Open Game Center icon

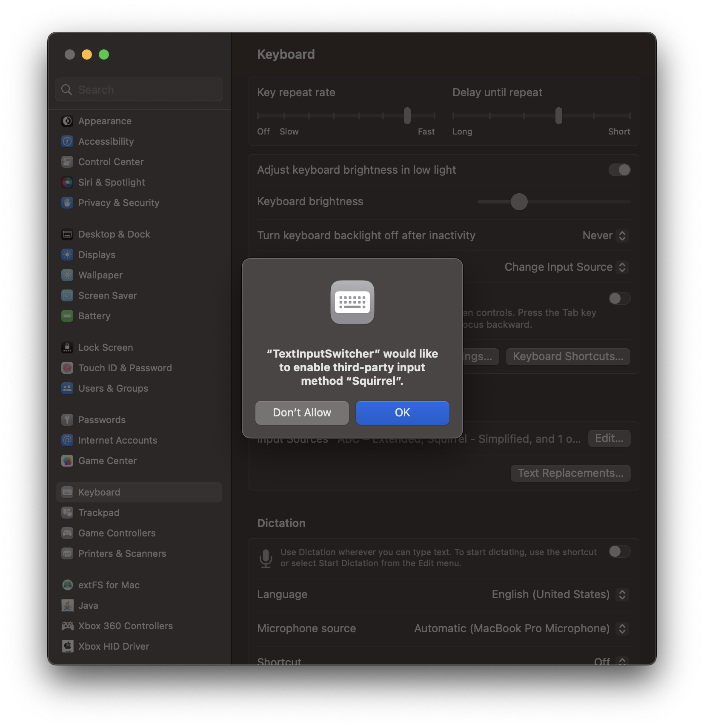coord(67,461)
